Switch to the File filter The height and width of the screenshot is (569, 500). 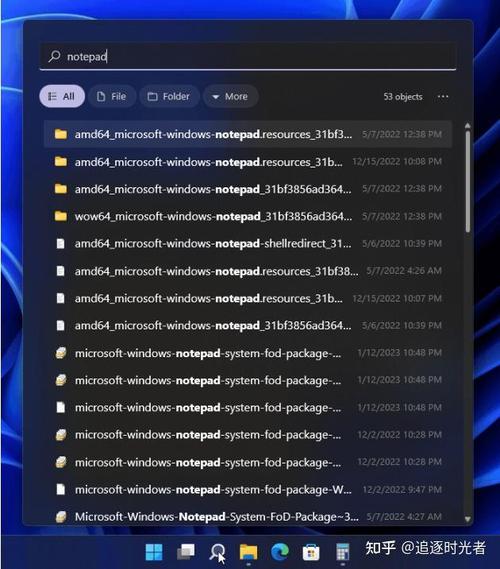click(112, 97)
